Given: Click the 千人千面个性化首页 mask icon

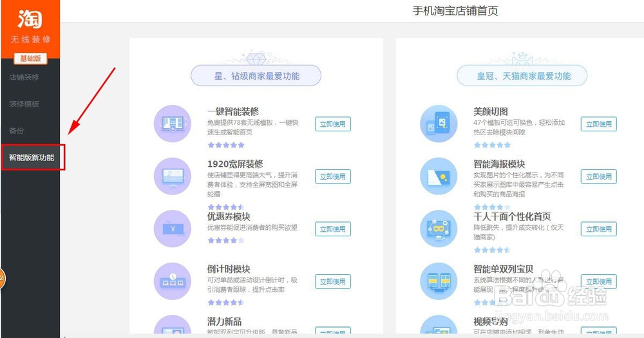Looking at the screenshot, I should click(439, 229).
